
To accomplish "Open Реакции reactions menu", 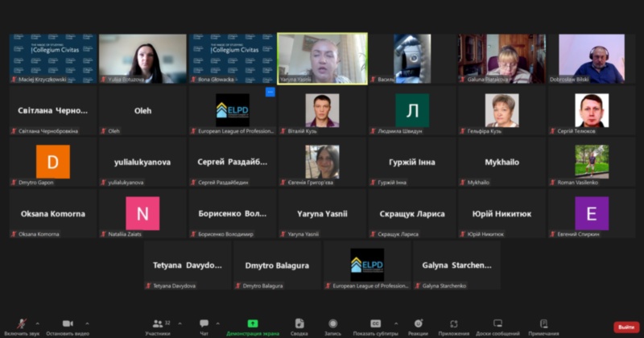I will (418, 324).
